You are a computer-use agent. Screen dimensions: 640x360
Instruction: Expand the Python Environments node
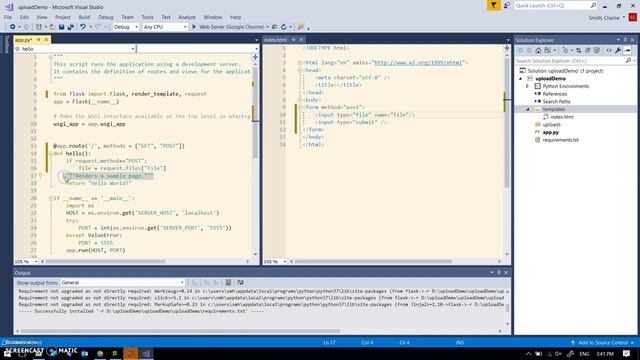(x=527, y=86)
